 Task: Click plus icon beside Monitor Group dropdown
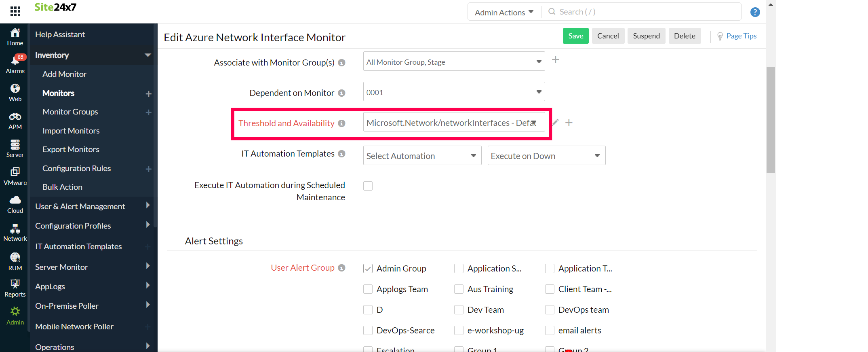coord(556,60)
